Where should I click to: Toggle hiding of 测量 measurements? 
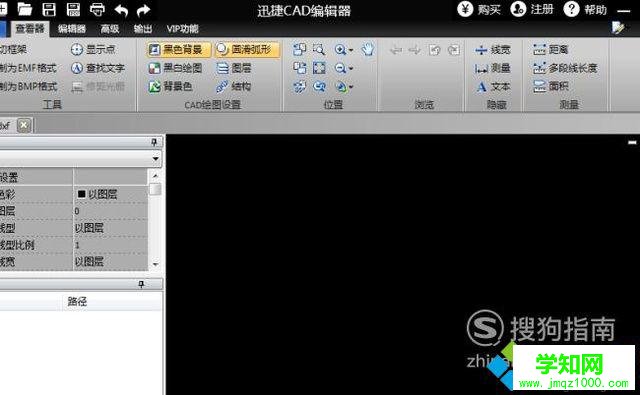click(x=493, y=68)
